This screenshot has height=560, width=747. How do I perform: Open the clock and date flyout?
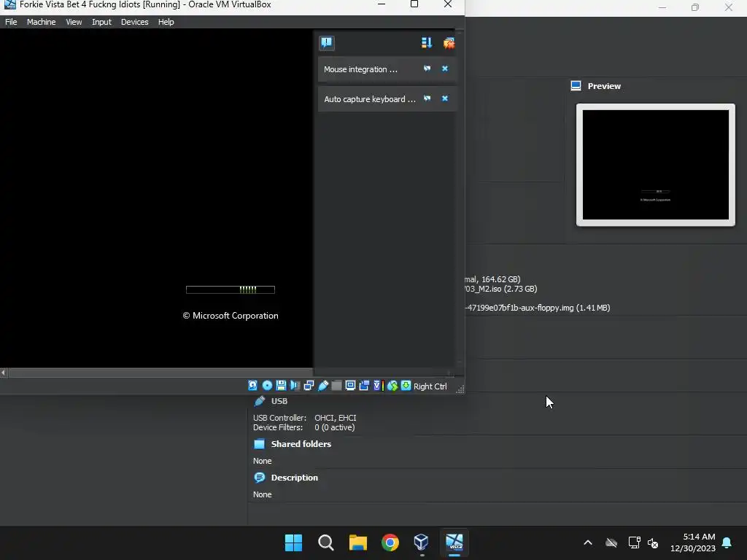pos(693,542)
